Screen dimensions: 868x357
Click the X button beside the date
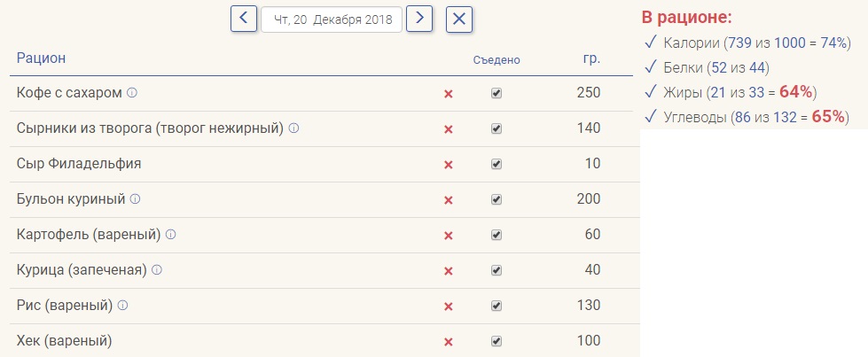(459, 19)
